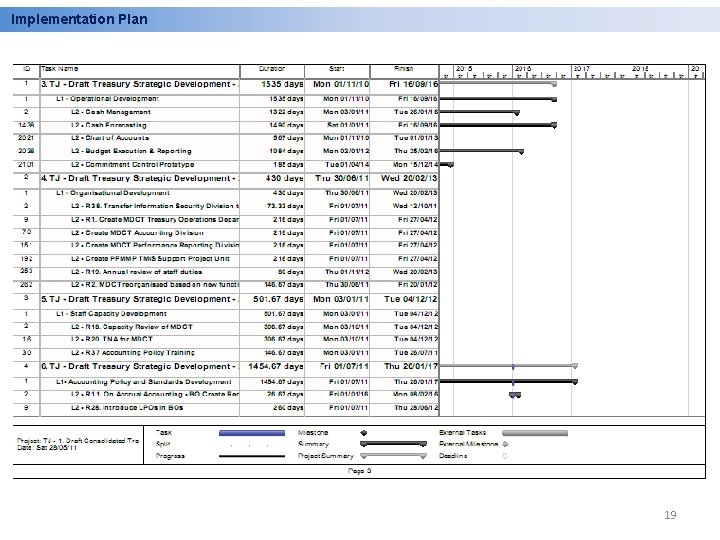The height and width of the screenshot is (540, 720).
Task: Select the ID column header
Action: coord(27,69)
